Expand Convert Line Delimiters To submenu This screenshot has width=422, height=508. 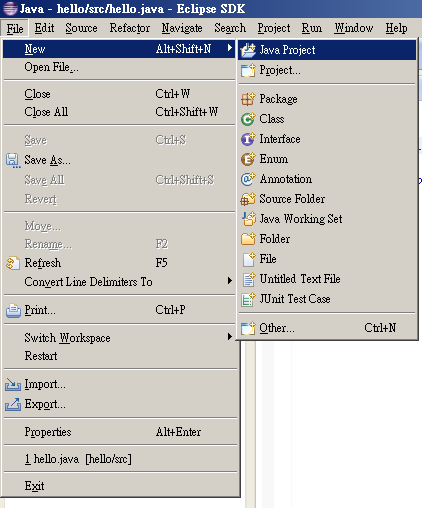230,281
